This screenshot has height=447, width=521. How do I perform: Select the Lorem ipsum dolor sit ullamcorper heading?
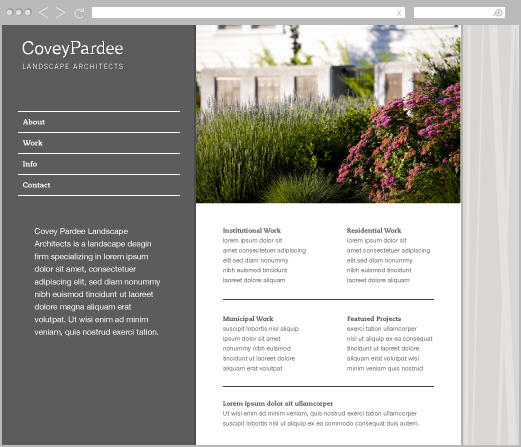pos(278,403)
